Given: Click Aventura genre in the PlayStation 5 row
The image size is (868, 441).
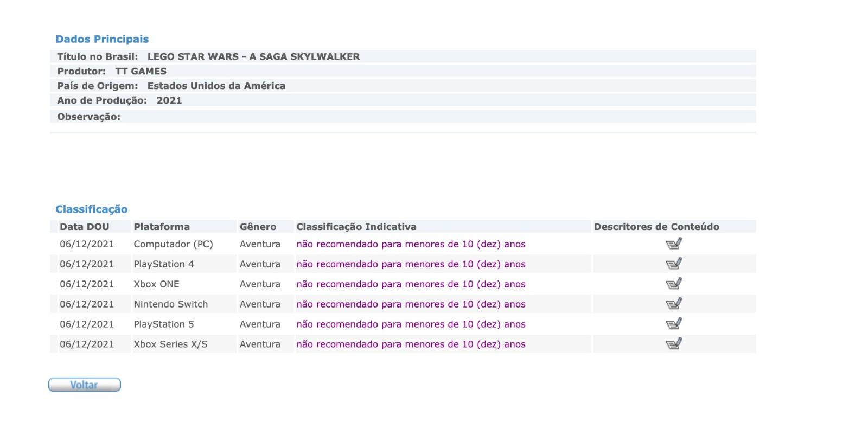Looking at the screenshot, I should (x=260, y=324).
